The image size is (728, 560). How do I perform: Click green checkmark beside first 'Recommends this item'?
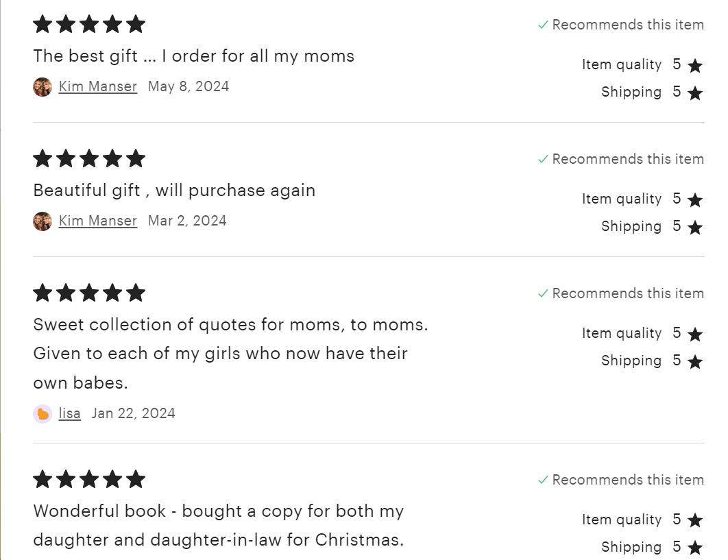tap(543, 25)
